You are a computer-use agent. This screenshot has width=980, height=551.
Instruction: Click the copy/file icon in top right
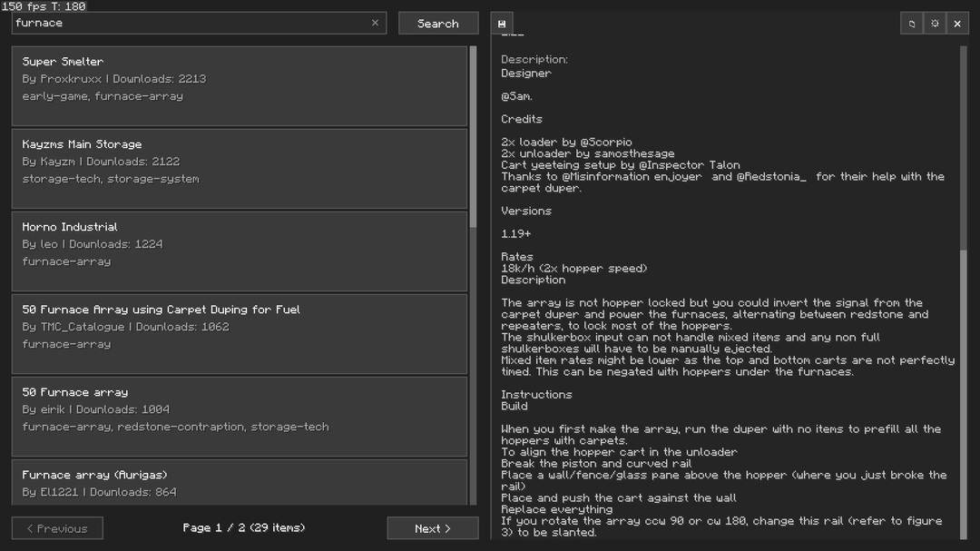click(x=912, y=24)
